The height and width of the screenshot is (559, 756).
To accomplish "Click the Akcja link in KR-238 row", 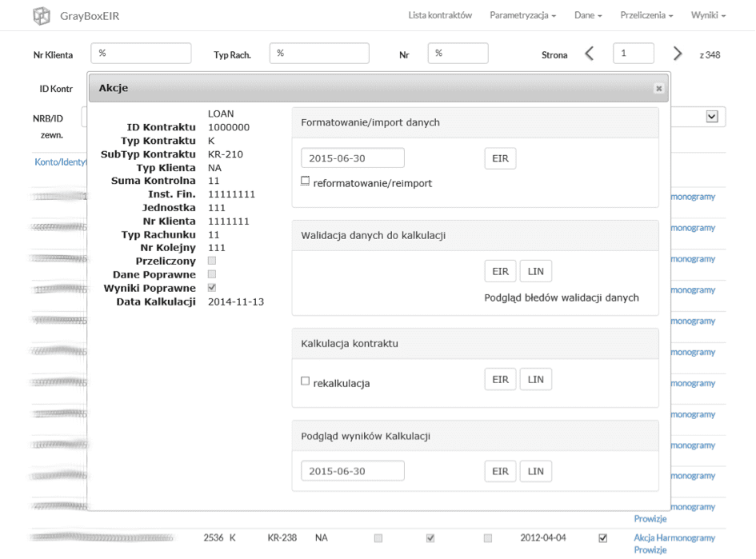I will click(644, 537).
